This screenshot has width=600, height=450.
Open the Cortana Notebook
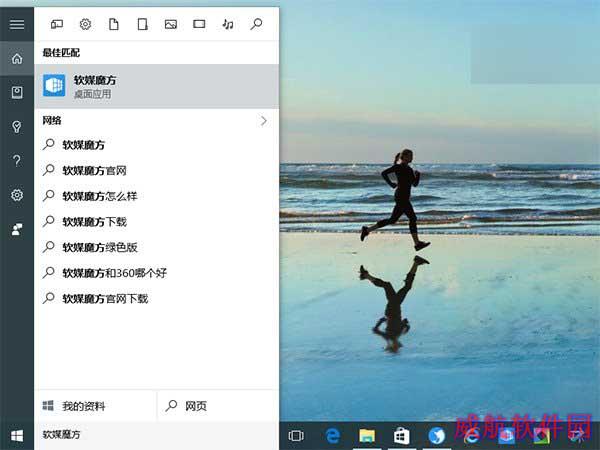pyautogui.click(x=17, y=93)
